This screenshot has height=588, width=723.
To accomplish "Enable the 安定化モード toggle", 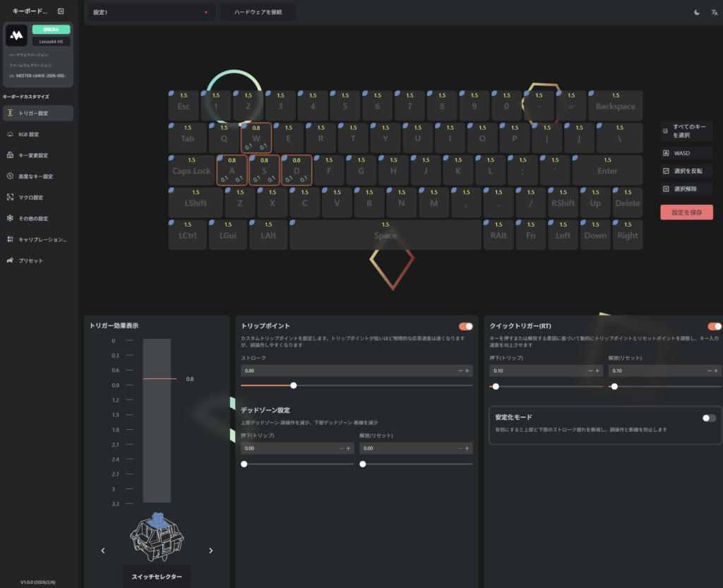I will click(709, 418).
